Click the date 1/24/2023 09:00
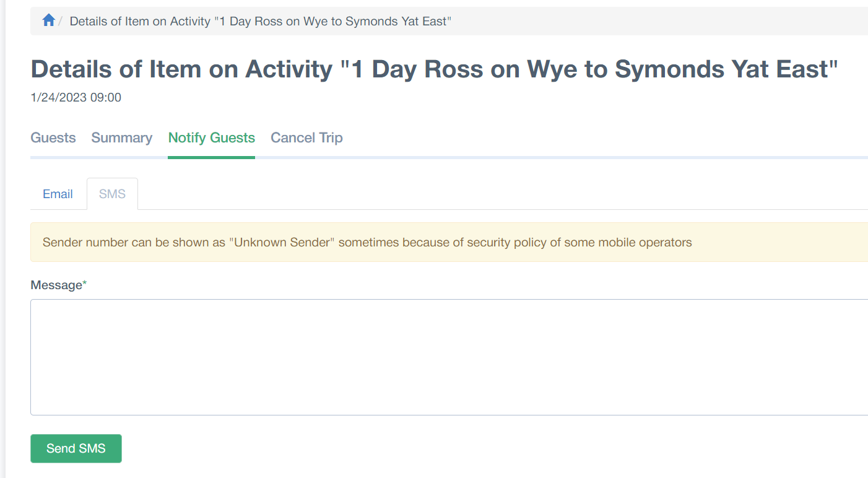 (x=76, y=97)
